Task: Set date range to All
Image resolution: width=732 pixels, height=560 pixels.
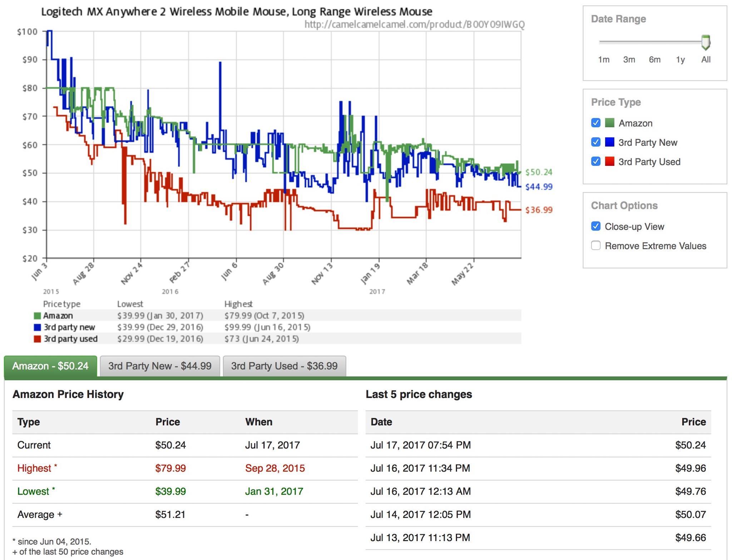Action: 706,60
